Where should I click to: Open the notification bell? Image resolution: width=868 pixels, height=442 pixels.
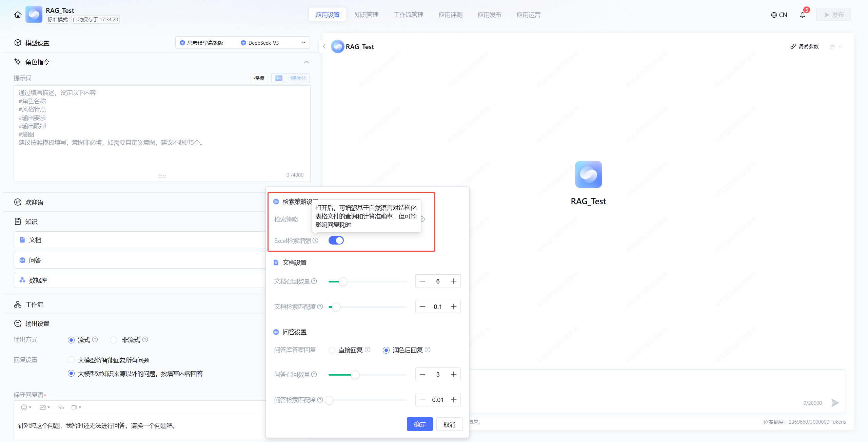click(802, 15)
